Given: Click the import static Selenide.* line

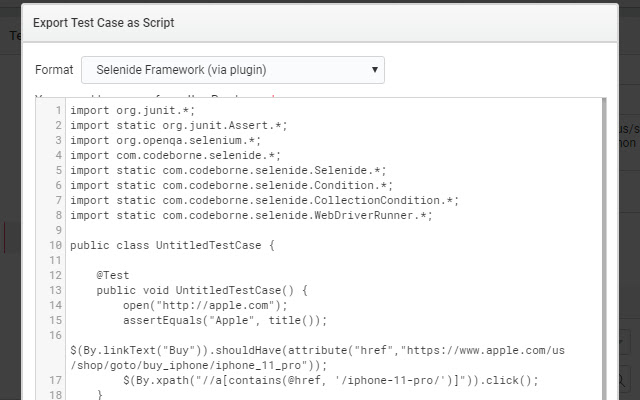Looking at the screenshot, I should [228, 170].
